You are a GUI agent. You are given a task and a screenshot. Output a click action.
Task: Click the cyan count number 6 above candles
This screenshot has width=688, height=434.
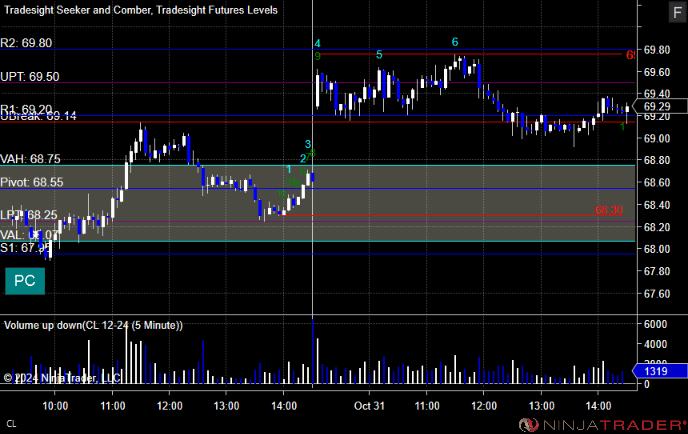[455, 42]
